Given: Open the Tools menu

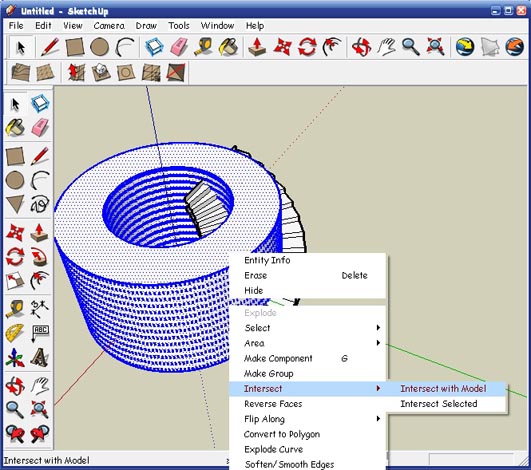Looking at the screenshot, I should [x=179, y=26].
